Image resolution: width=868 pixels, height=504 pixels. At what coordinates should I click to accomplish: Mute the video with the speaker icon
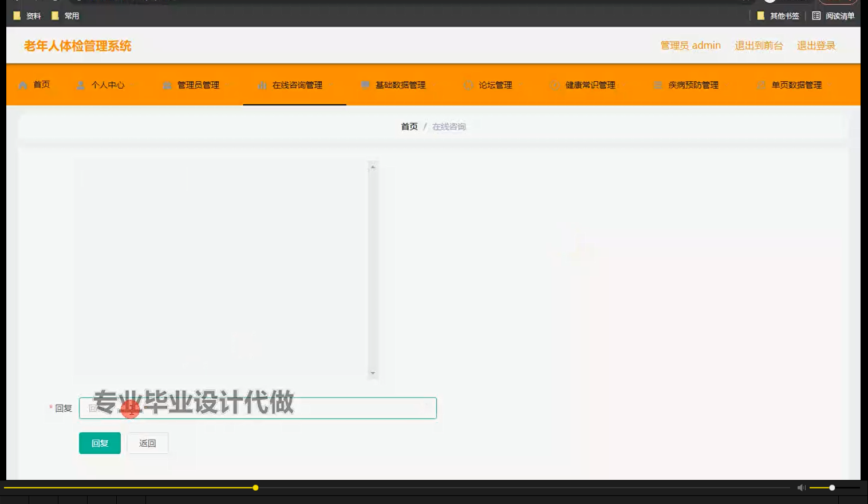coord(800,487)
